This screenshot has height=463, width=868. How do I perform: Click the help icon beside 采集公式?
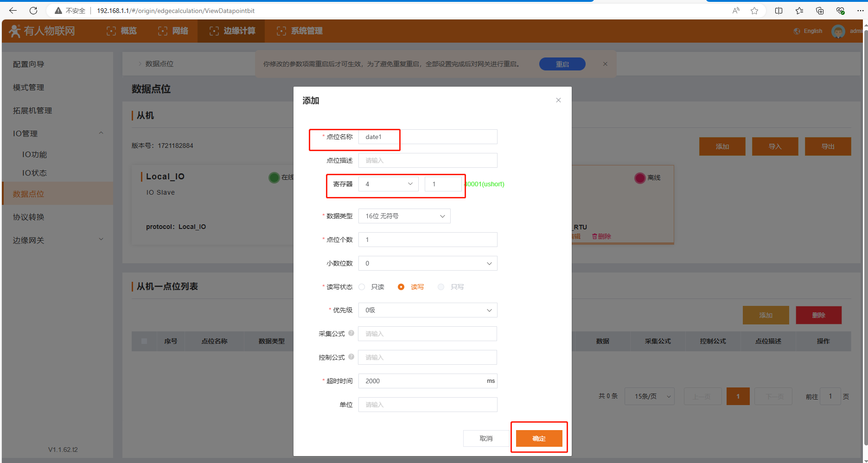(x=351, y=333)
